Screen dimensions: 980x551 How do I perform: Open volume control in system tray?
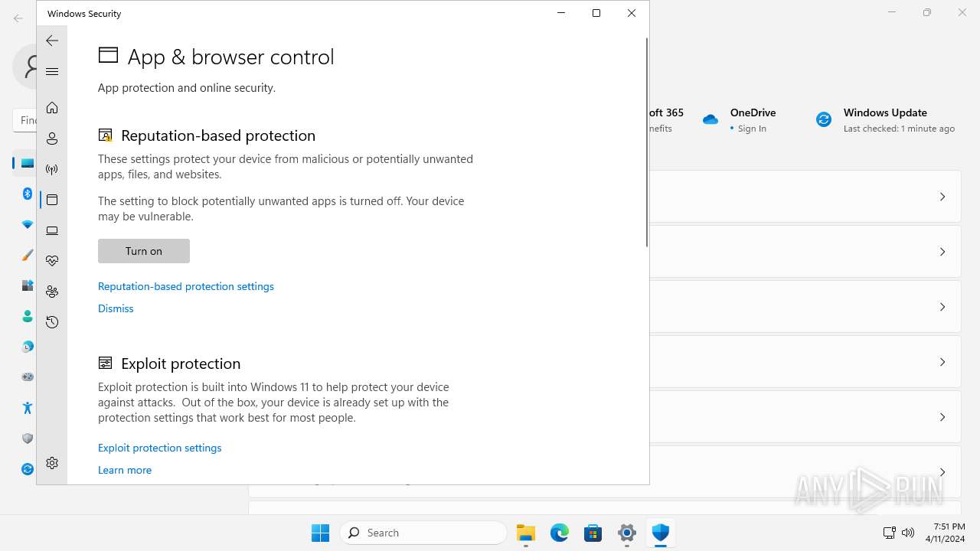(x=908, y=533)
